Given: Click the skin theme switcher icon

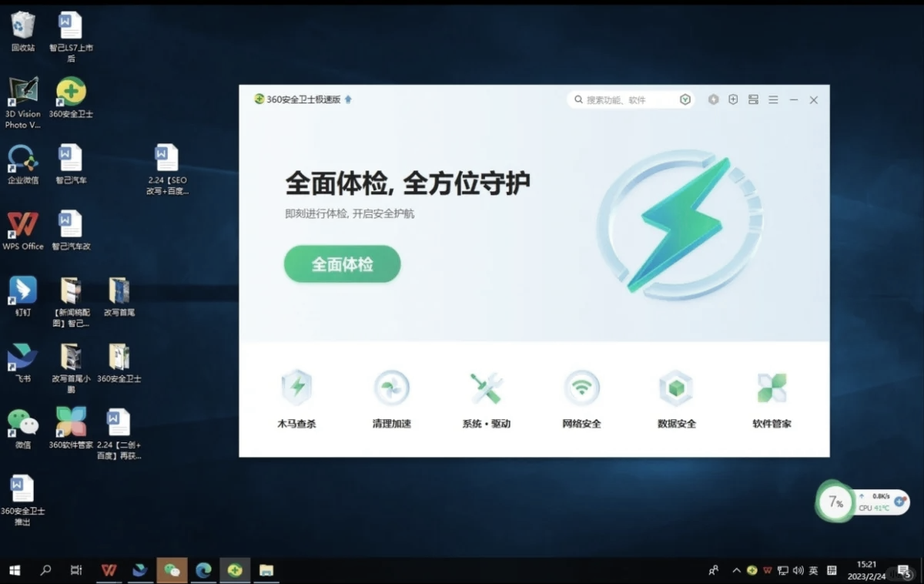Looking at the screenshot, I should tap(753, 99).
